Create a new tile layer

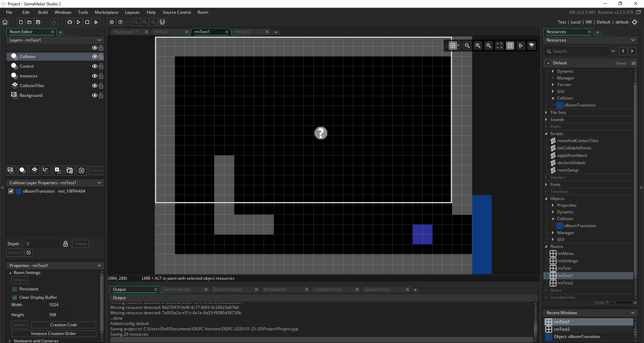[34, 170]
